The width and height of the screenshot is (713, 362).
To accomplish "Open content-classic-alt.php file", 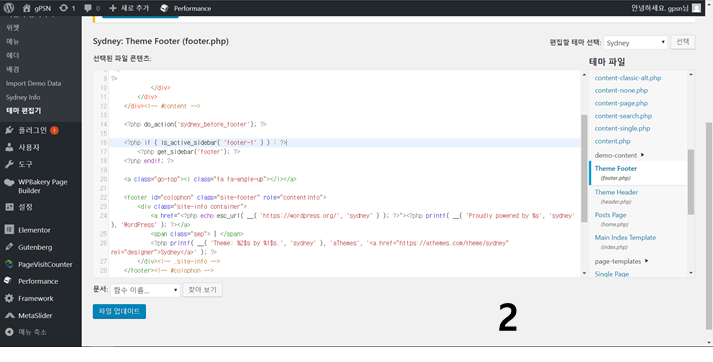I will click(x=628, y=78).
